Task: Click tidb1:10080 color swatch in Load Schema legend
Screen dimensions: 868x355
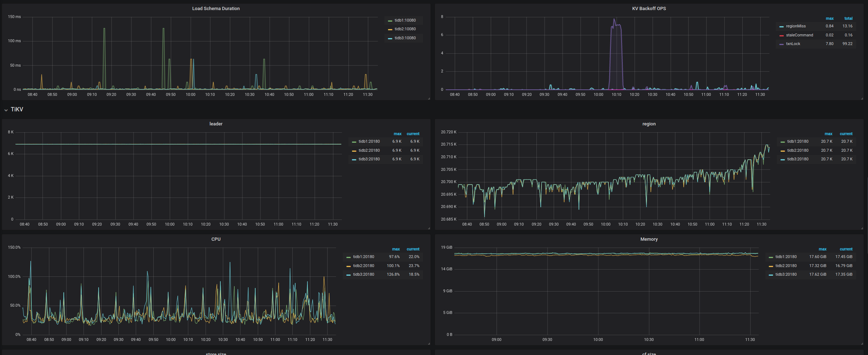Action: 390,21
